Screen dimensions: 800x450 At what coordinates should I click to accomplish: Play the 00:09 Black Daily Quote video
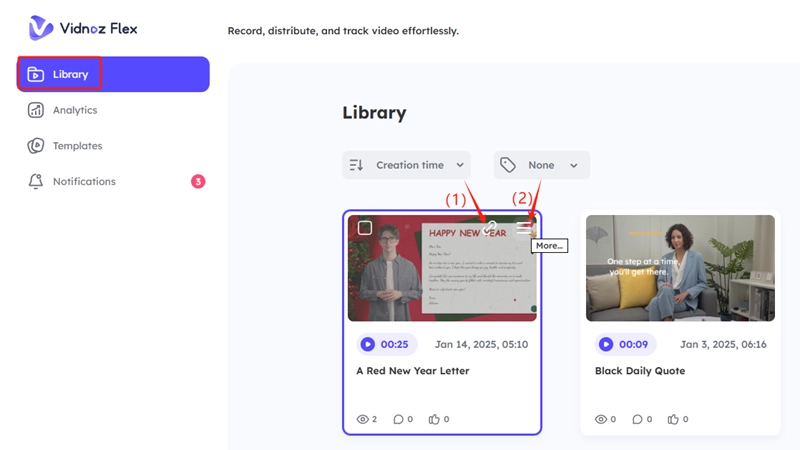point(606,344)
